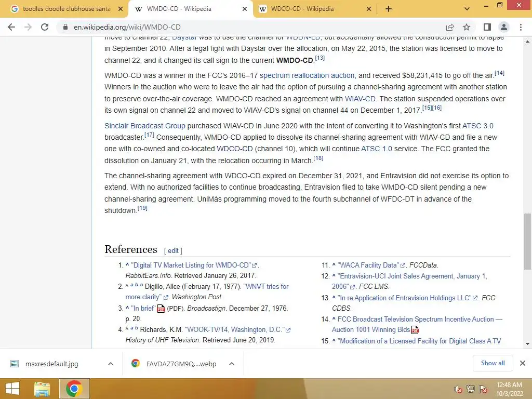Open Entravision-UCI Joint Sales Agreement reference

click(x=409, y=281)
